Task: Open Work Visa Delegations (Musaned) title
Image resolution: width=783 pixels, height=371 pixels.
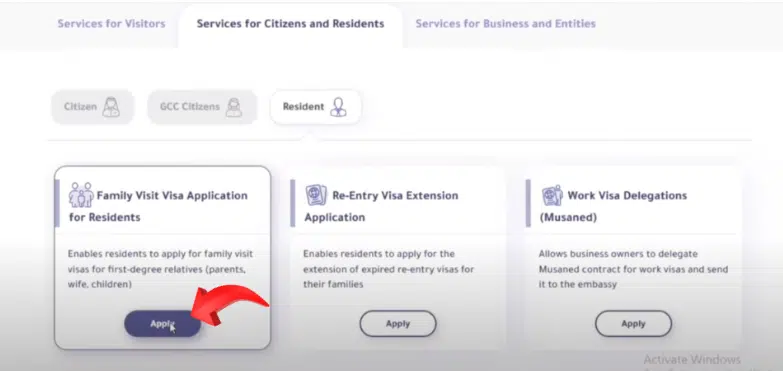Action: point(614,206)
